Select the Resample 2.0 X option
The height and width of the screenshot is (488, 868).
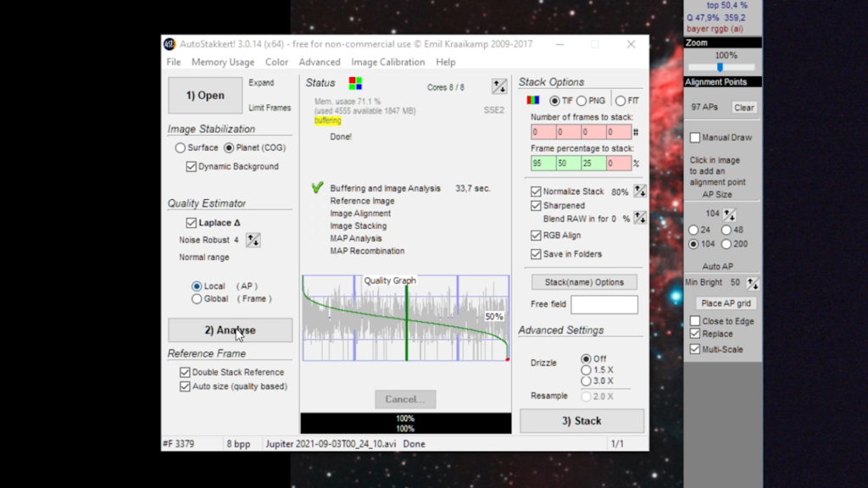[x=586, y=396]
